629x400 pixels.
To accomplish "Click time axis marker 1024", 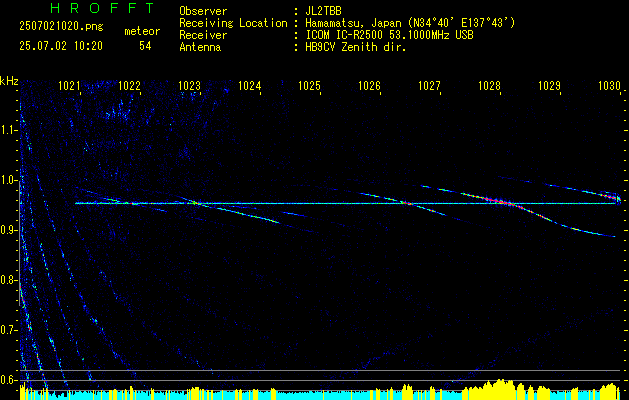I will pyautogui.click(x=250, y=85).
